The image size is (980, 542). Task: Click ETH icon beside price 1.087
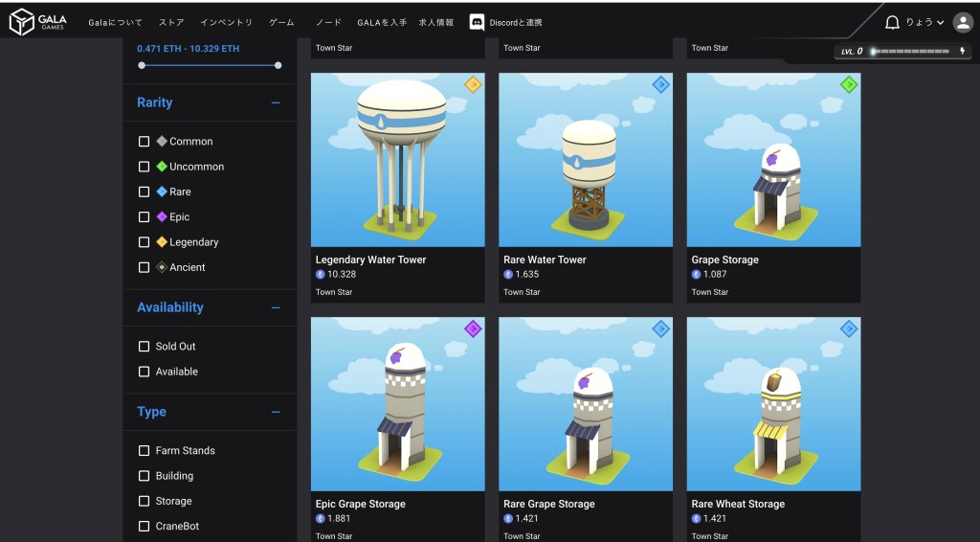coord(696,275)
